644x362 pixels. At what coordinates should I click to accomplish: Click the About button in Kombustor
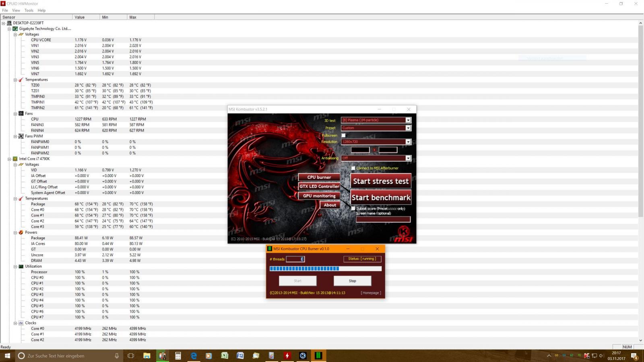pyautogui.click(x=330, y=205)
